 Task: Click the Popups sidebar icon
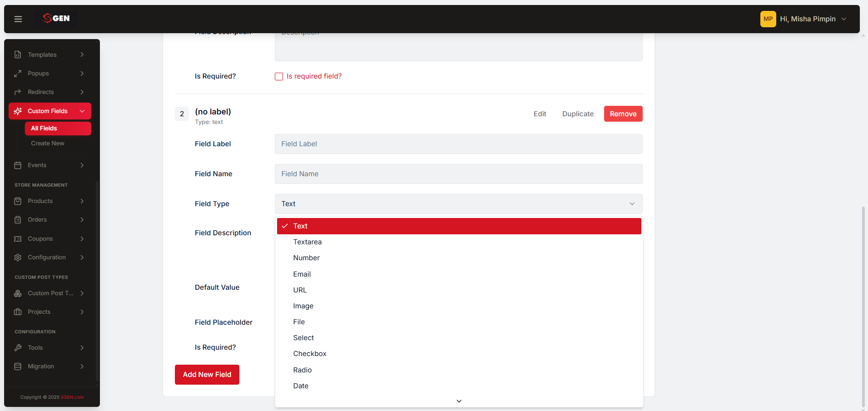point(18,73)
